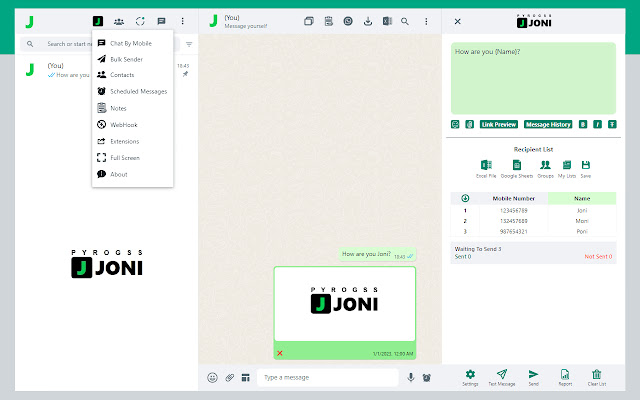Open emoji picker in message bar
The image size is (640, 400).
212,378
